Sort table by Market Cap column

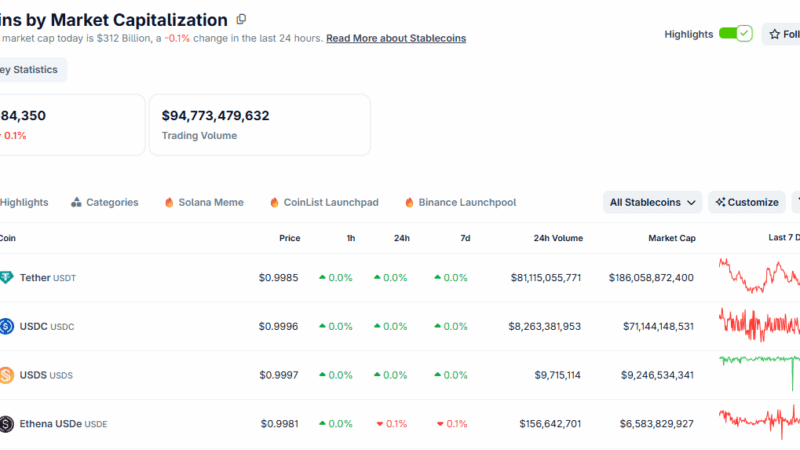click(x=671, y=238)
